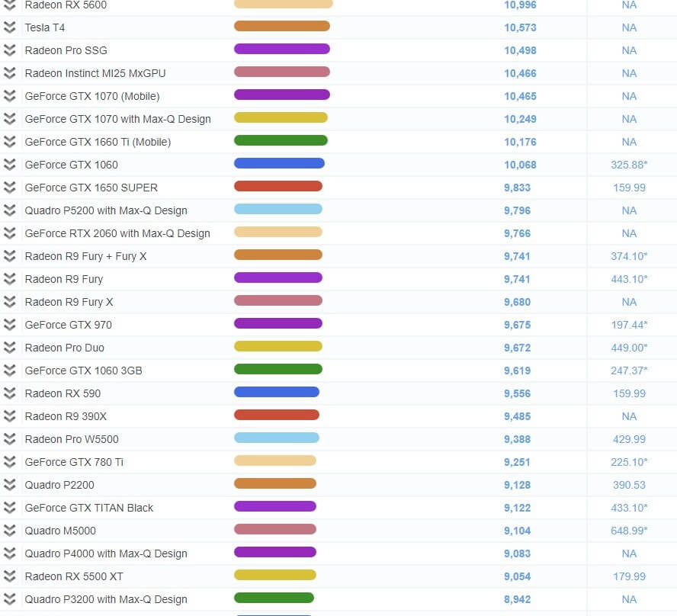Click the price 443.10* for Radeon R9 Fury

pos(629,279)
